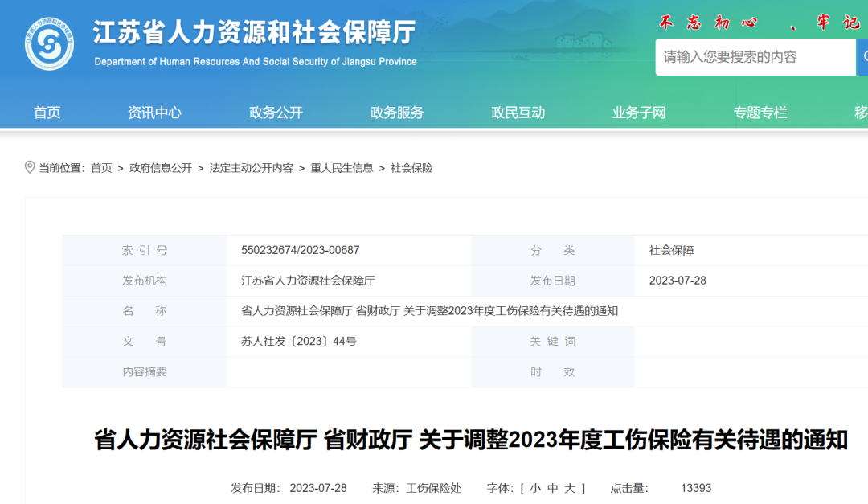Open the 专题专栏 menu
Image resolution: width=868 pixels, height=504 pixels.
pyautogui.click(x=759, y=113)
